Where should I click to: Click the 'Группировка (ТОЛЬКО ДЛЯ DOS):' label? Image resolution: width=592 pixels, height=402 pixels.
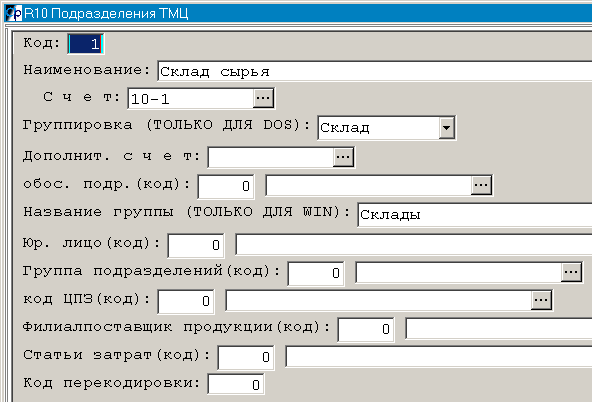tap(166, 125)
